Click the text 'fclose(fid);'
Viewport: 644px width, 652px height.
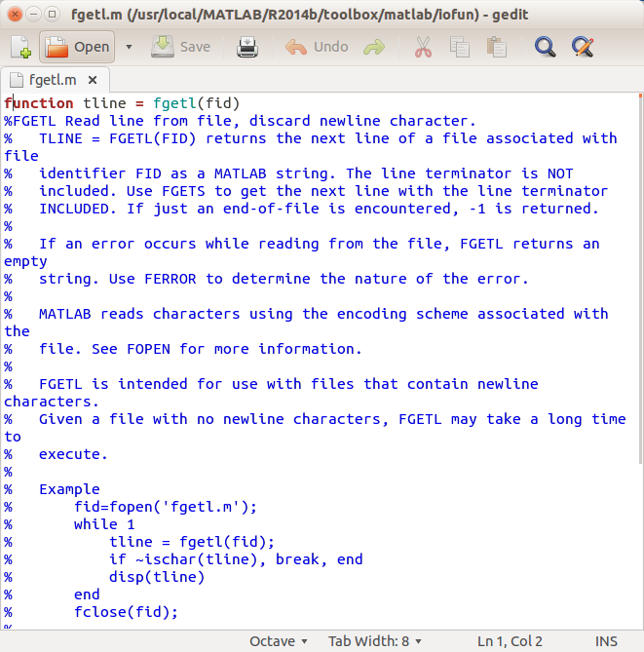pos(126,612)
